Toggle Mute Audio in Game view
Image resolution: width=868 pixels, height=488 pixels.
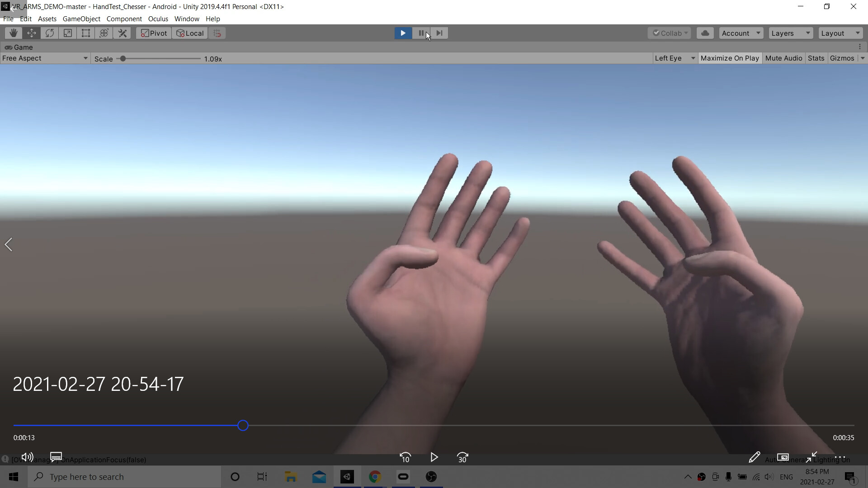click(x=783, y=58)
